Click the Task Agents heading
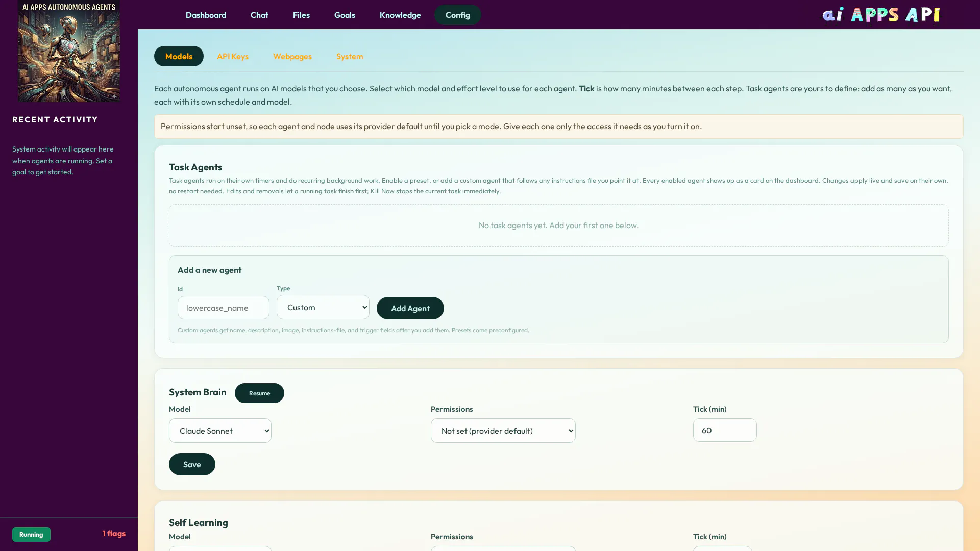The width and height of the screenshot is (980, 551). [x=195, y=167]
